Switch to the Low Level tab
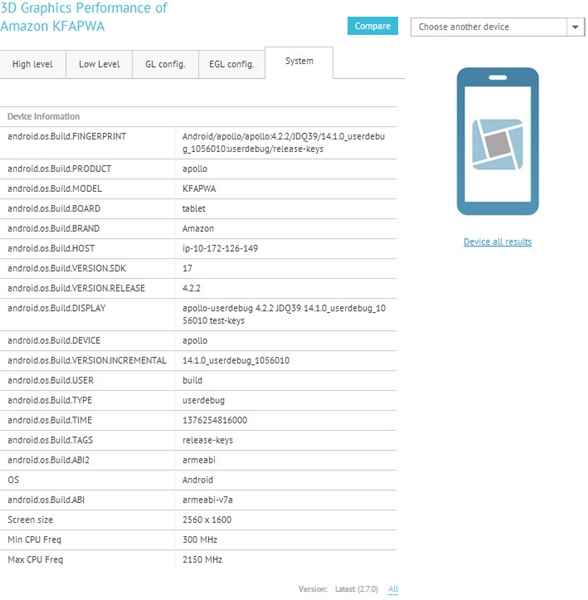 [99, 64]
